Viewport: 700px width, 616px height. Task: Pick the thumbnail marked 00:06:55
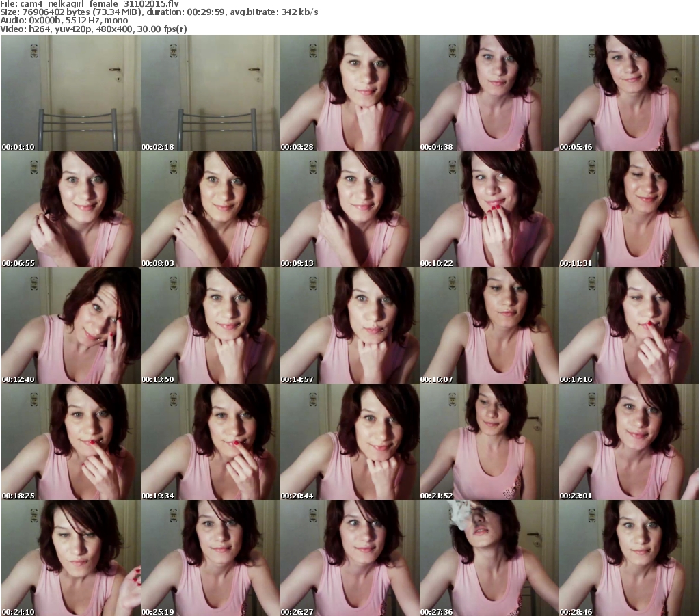71,209
